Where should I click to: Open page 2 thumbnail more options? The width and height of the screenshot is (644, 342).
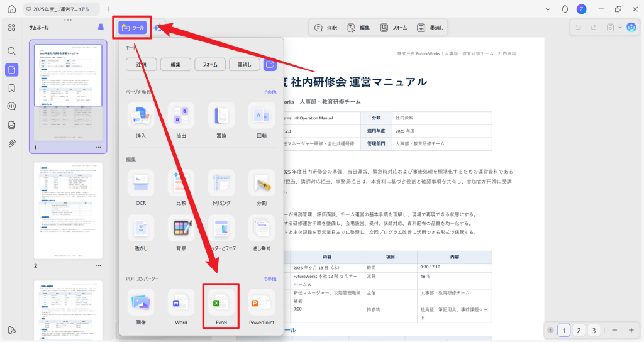pyautogui.click(x=99, y=266)
